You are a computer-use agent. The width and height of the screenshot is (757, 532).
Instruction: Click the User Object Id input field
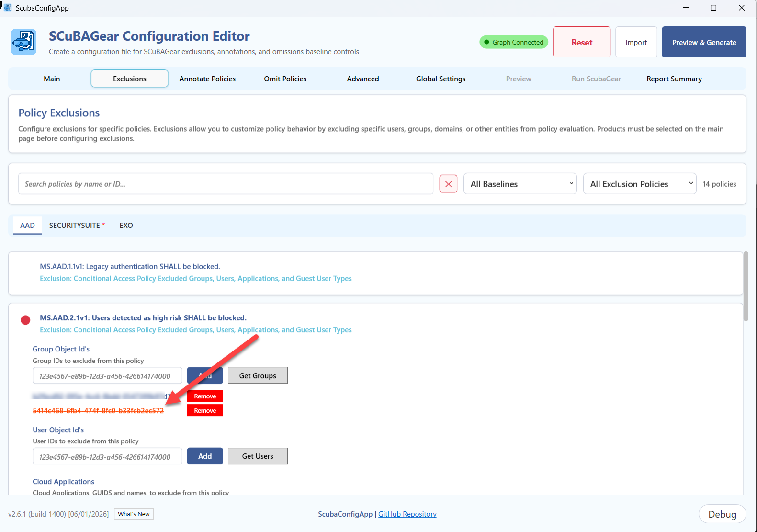(107, 456)
